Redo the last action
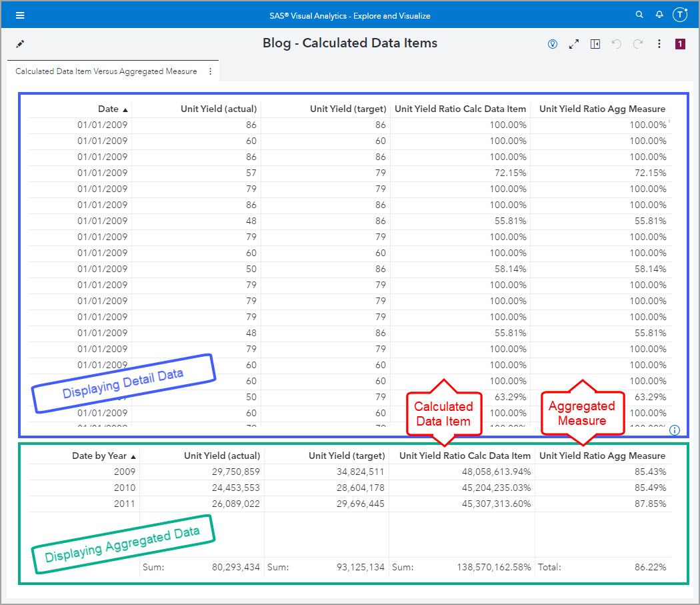The height and width of the screenshot is (605, 700). [637, 43]
